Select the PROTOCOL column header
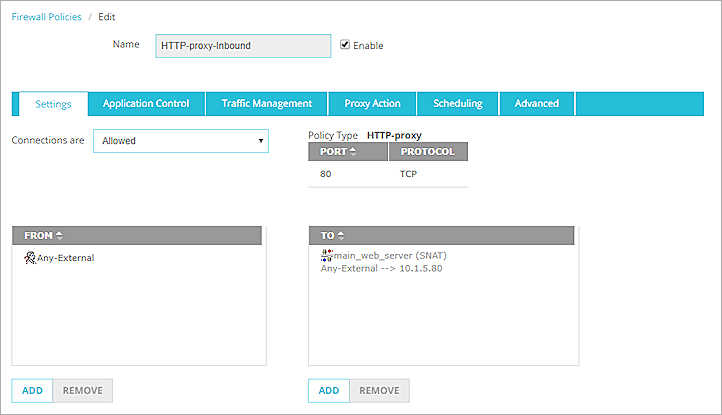 (427, 152)
